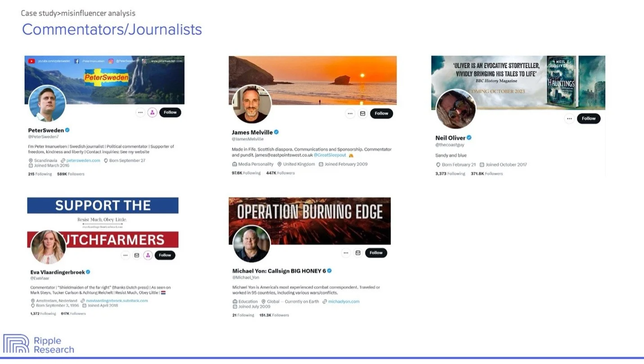The image size is (644, 364).
Task: Click 'Media Personality' category label
Action: point(256,164)
